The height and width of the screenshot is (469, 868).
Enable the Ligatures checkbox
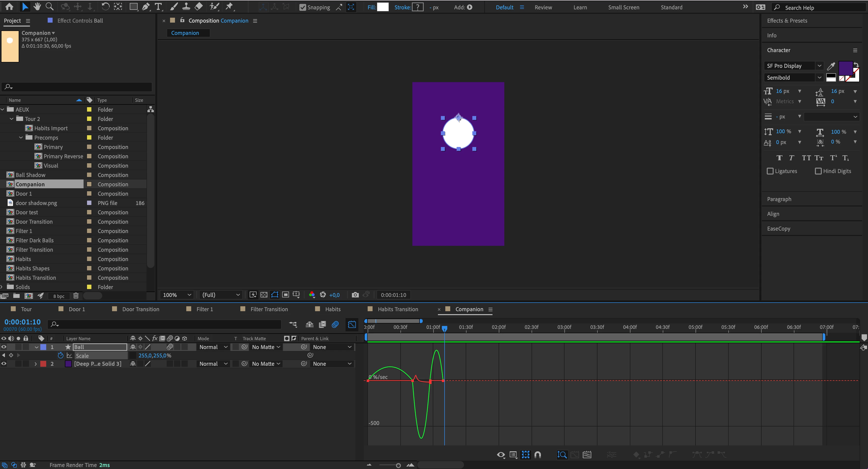(x=770, y=171)
